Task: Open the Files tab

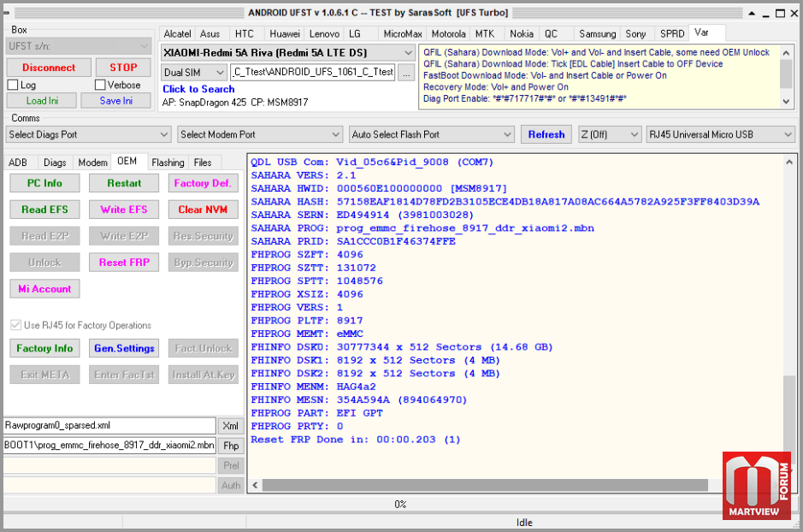Action: click(x=203, y=163)
